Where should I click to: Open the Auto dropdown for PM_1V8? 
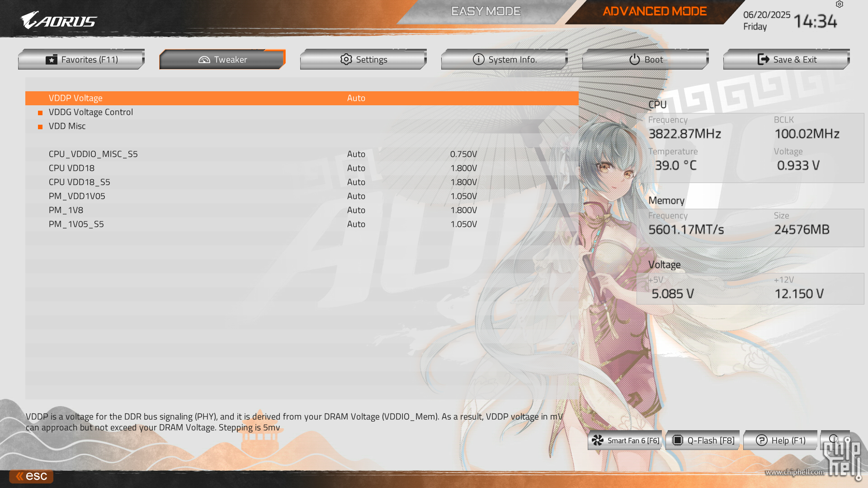coord(356,210)
